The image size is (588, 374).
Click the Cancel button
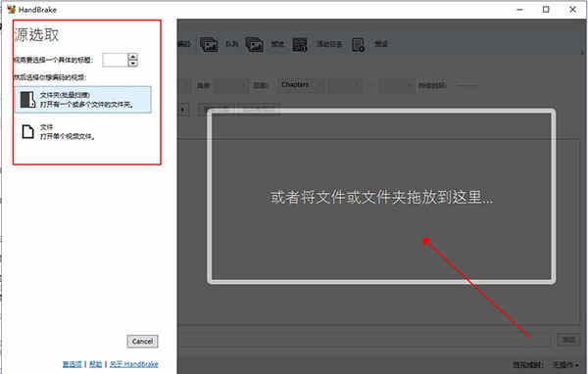(142, 341)
